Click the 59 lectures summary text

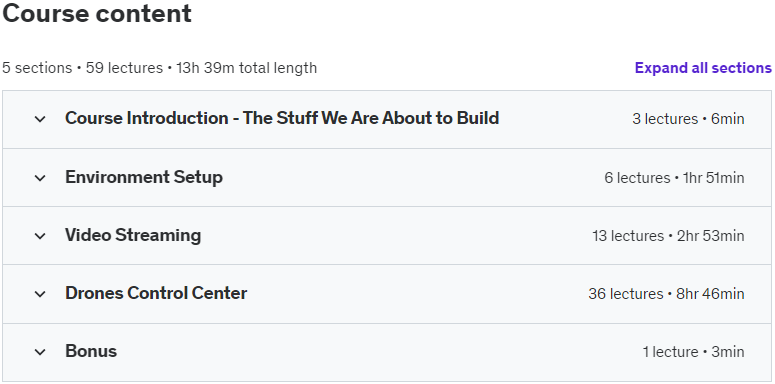click(x=124, y=68)
